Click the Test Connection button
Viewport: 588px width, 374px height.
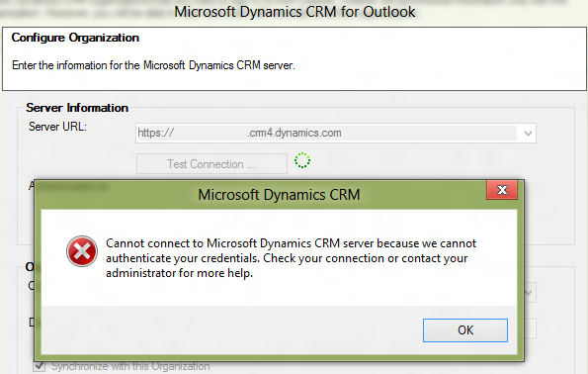pyautogui.click(x=211, y=163)
